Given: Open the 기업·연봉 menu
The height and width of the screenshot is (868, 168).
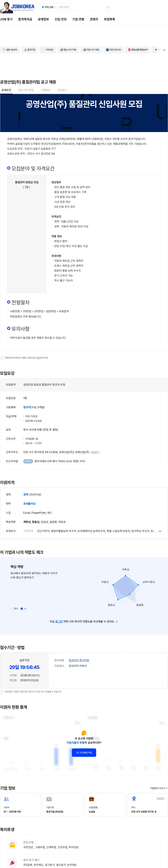Looking at the screenshot, I should pyautogui.click(x=78, y=19).
